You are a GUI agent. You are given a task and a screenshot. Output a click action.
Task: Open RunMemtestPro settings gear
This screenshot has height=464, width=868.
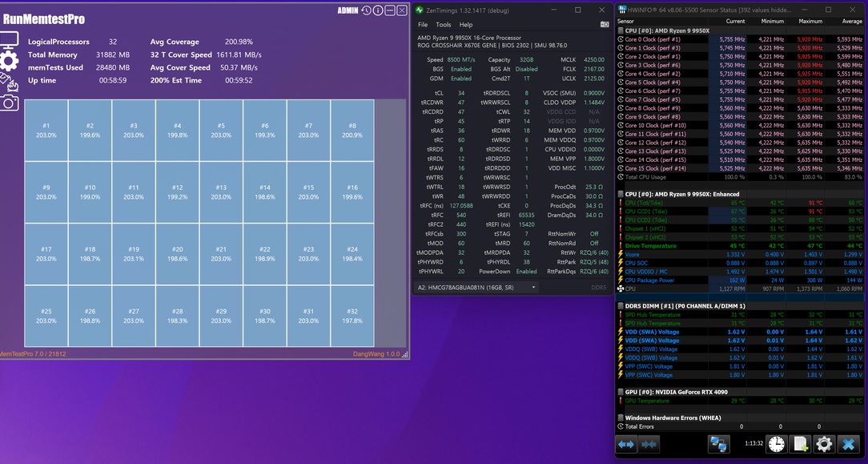(x=10, y=62)
